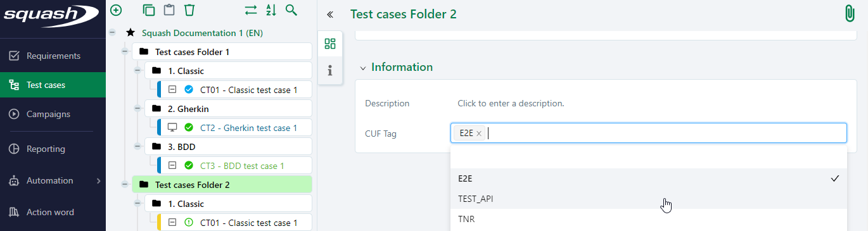Click the paste clipboard icon
The height and width of the screenshot is (231, 868).
[169, 10]
